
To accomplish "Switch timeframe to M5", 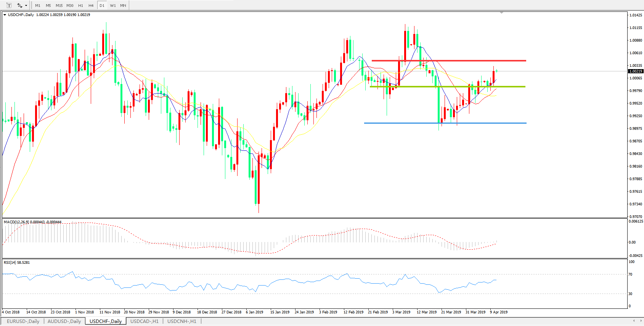I will [x=48, y=5].
